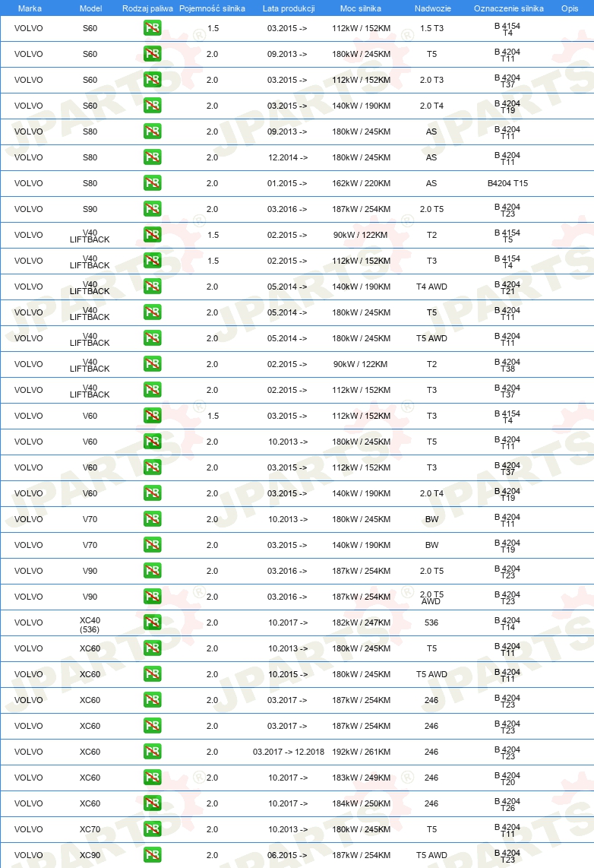Click the fuel icon in the XC60 184kW row
Image resolution: width=594 pixels, height=868 pixels.
coord(152,803)
